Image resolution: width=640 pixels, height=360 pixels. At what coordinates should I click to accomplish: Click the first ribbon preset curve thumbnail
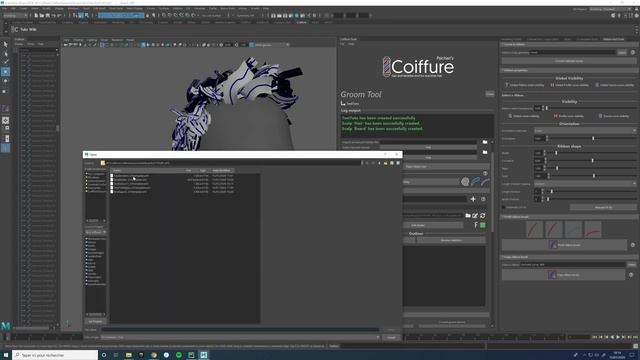[x=534, y=229]
